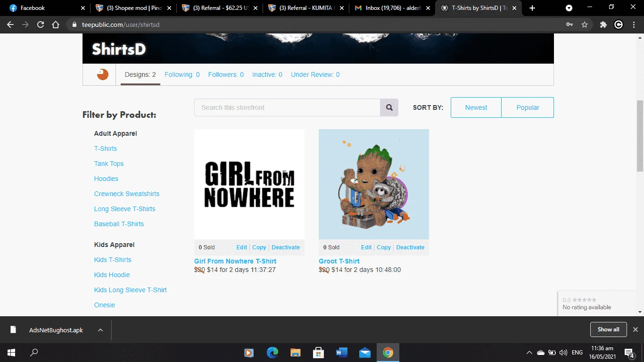The width and height of the screenshot is (644, 362).
Task: Show hidden system tray icons
Action: click(529, 353)
